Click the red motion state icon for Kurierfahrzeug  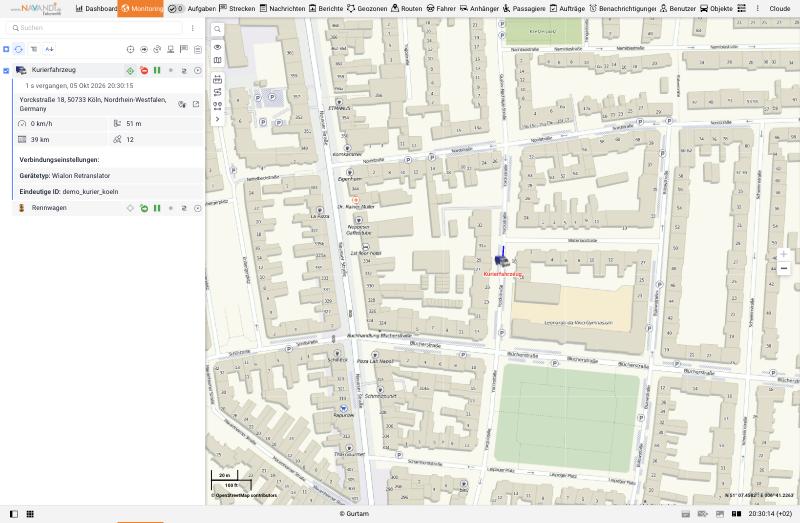pyautogui.click(x=144, y=71)
